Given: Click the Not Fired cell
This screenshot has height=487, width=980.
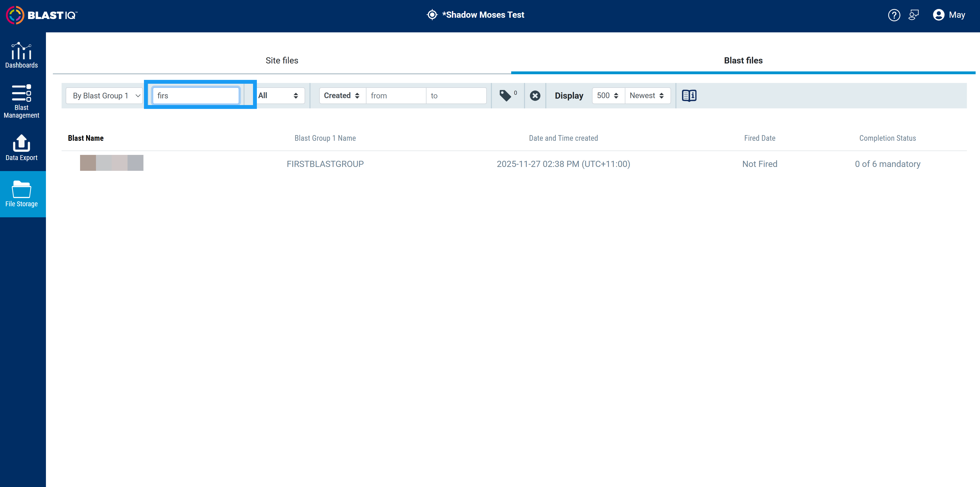Looking at the screenshot, I should [760, 164].
